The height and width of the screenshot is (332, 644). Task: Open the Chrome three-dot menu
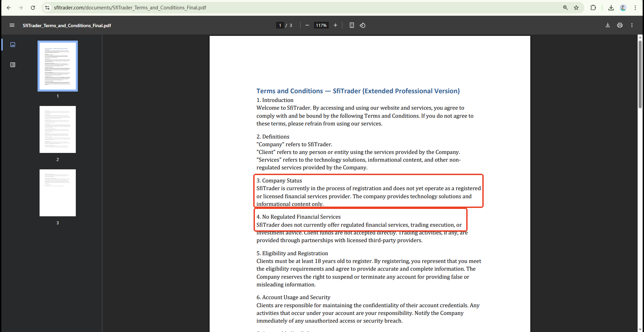[635, 8]
